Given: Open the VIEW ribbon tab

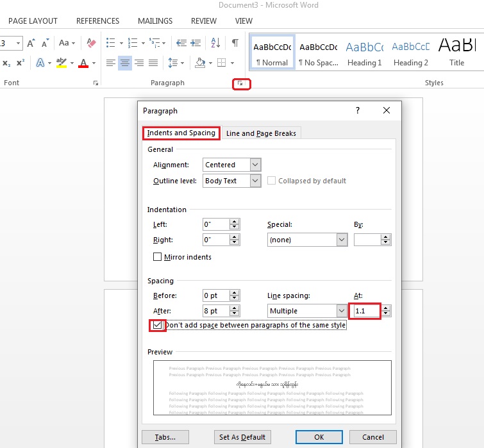Looking at the screenshot, I should [244, 21].
